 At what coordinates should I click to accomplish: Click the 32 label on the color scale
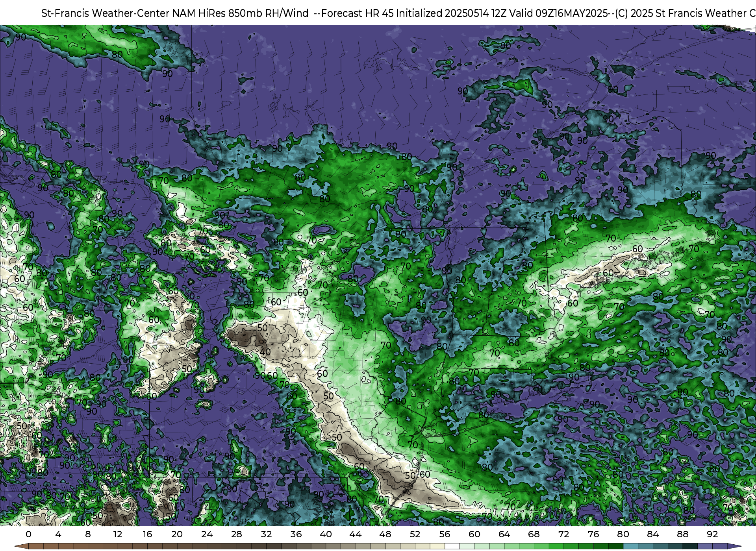tap(266, 534)
